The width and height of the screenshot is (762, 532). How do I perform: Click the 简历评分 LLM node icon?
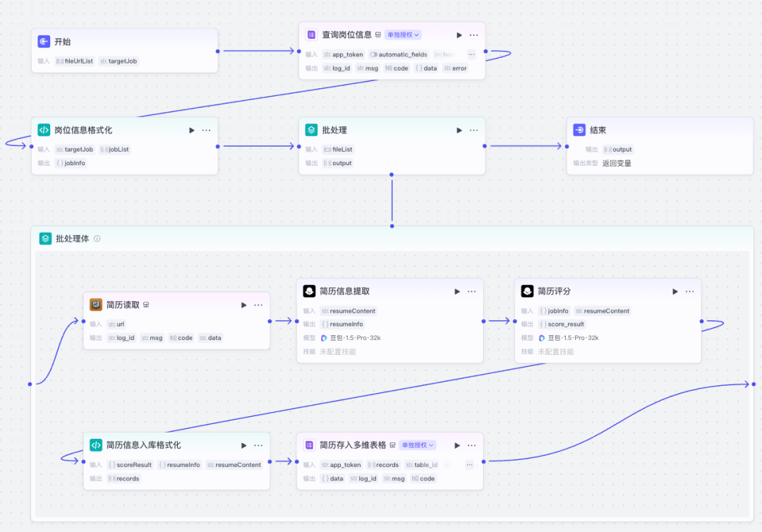(x=527, y=291)
